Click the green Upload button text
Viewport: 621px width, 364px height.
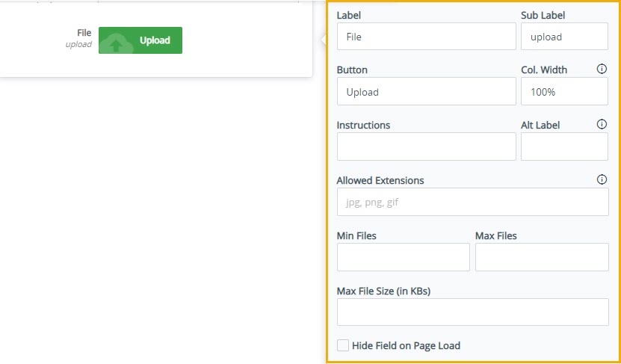[x=155, y=40]
